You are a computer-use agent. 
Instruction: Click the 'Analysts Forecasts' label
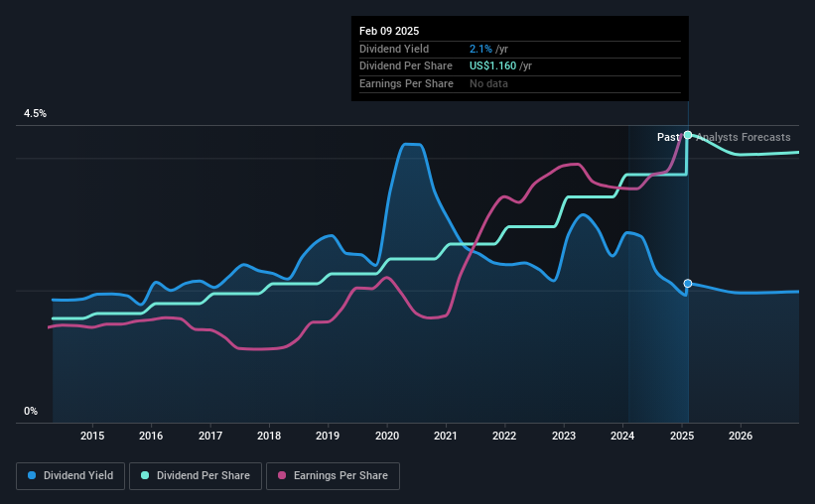pyautogui.click(x=744, y=137)
